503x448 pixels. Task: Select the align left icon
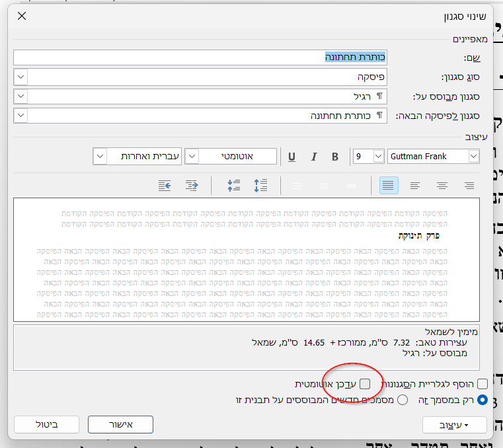coord(415,186)
